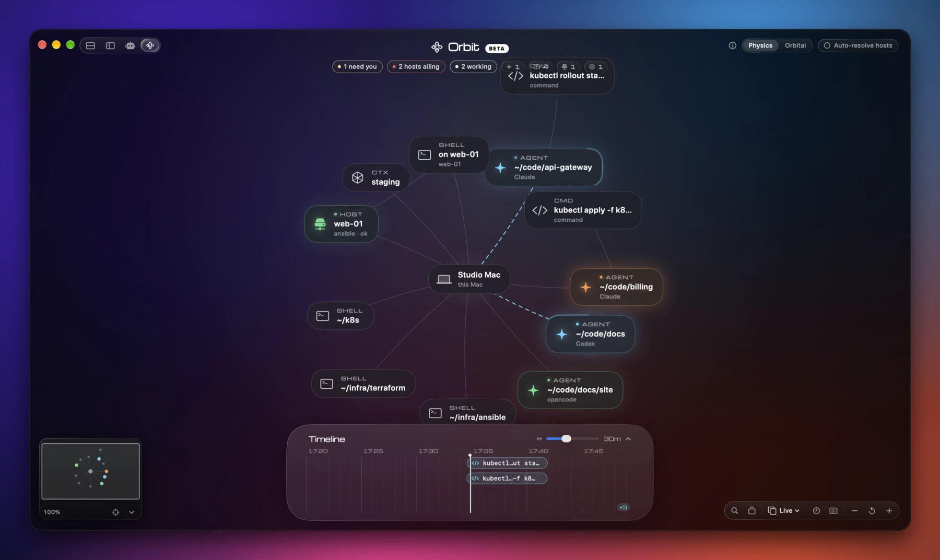
Task: Open the robot agents view icon
Action: click(130, 45)
